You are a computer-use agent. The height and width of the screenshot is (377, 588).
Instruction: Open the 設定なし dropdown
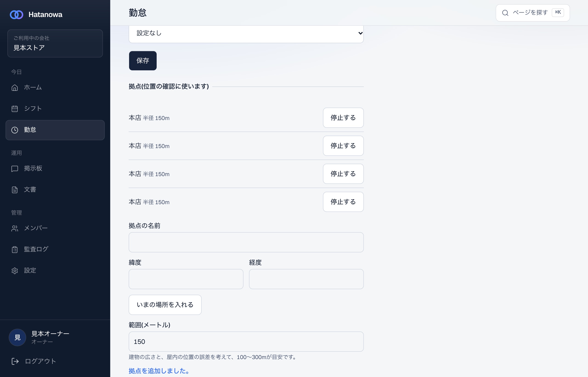[246, 33]
